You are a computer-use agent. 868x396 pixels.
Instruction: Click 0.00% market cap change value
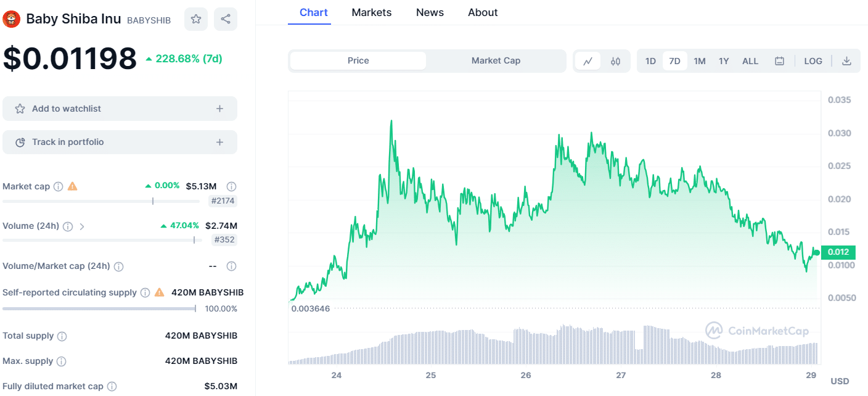[163, 186]
